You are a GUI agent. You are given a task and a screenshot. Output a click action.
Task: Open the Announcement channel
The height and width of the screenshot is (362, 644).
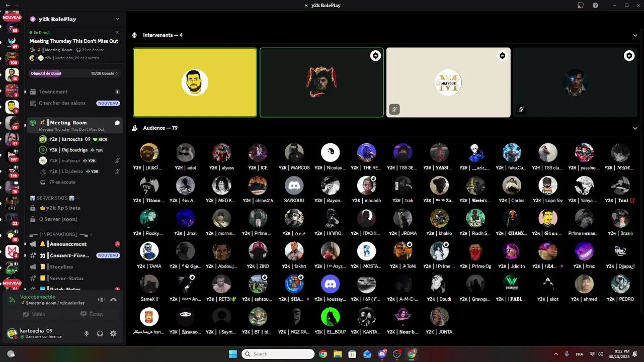click(74, 244)
